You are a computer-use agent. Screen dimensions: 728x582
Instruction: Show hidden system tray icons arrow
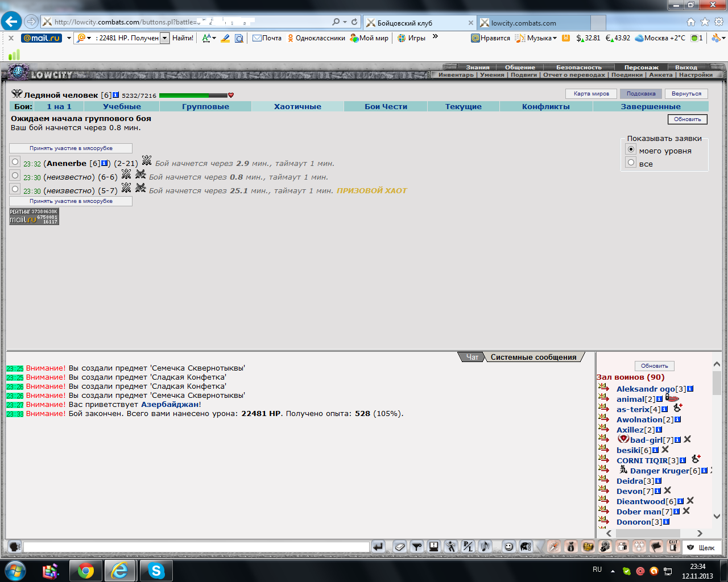point(613,571)
